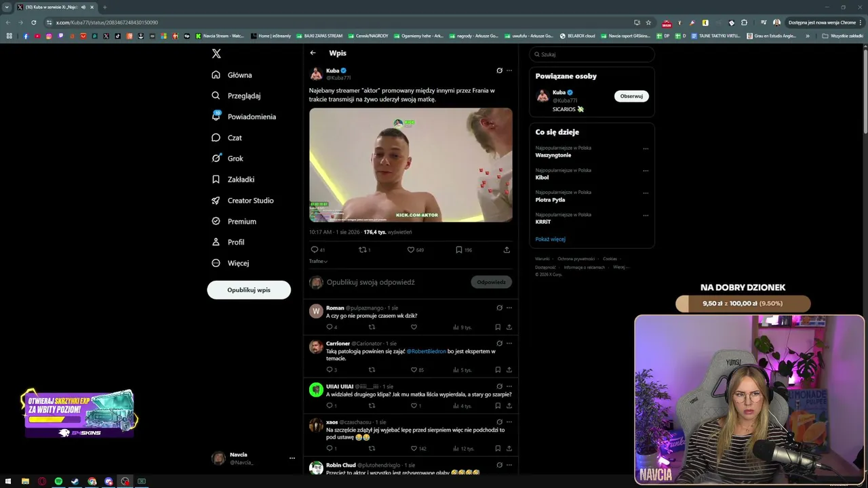Open Creator Studio
The width and height of the screenshot is (868, 488).
[x=243, y=201]
